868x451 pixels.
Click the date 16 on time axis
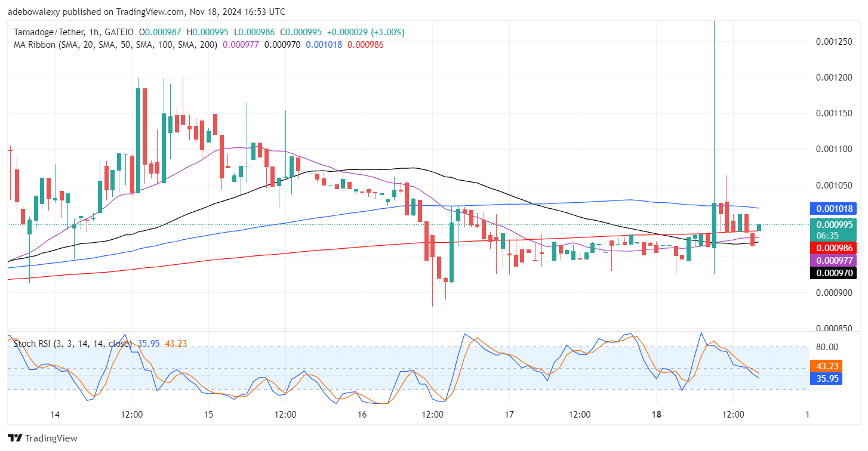[362, 415]
